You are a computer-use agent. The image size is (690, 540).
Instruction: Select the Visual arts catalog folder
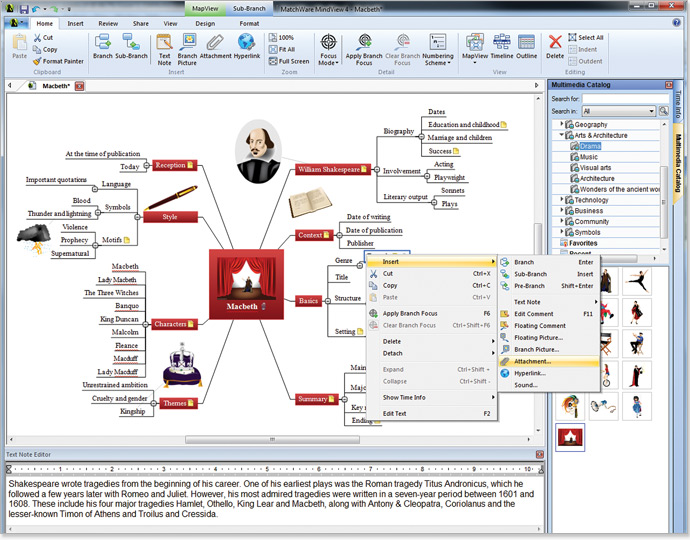tap(591, 167)
